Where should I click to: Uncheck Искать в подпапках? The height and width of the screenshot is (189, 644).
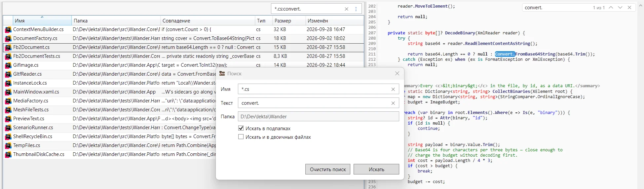[241, 128]
